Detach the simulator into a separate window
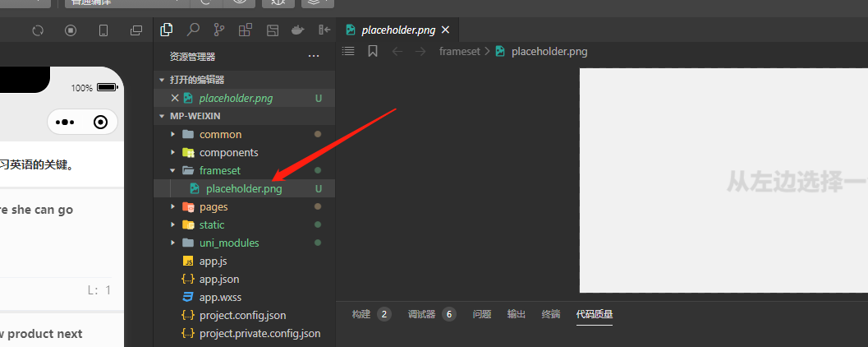This screenshot has width=868, height=347. point(136,30)
